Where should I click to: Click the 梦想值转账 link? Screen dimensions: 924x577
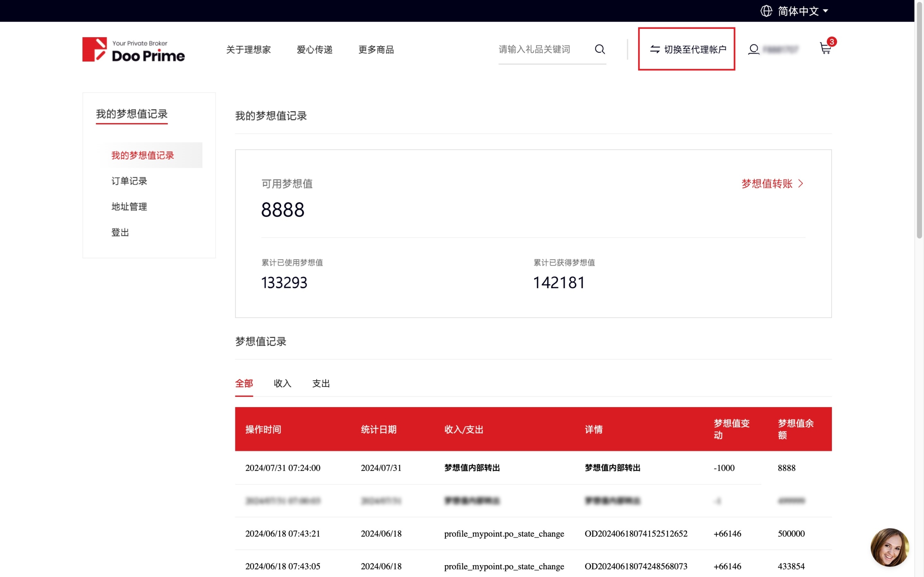point(767,184)
